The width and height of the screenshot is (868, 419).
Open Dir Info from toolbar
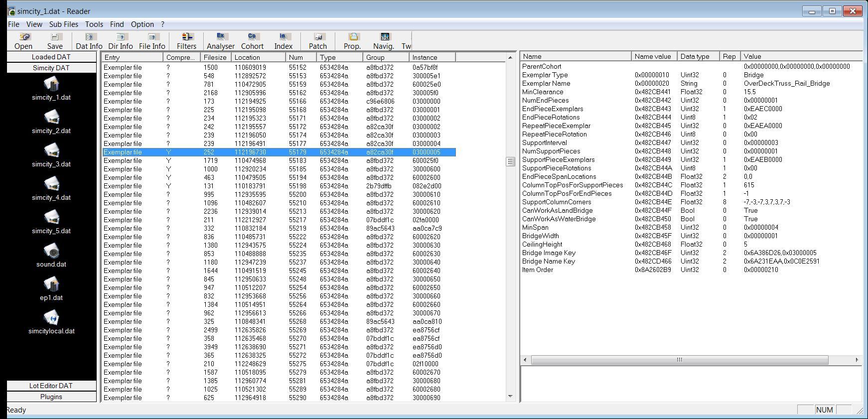click(x=121, y=41)
